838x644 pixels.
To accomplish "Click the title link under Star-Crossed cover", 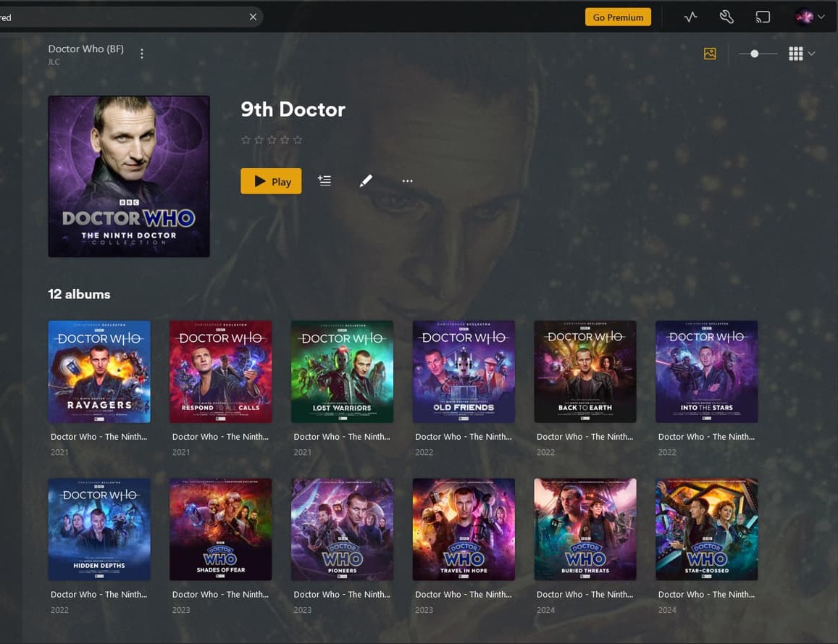I will click(x=706, y=594).
